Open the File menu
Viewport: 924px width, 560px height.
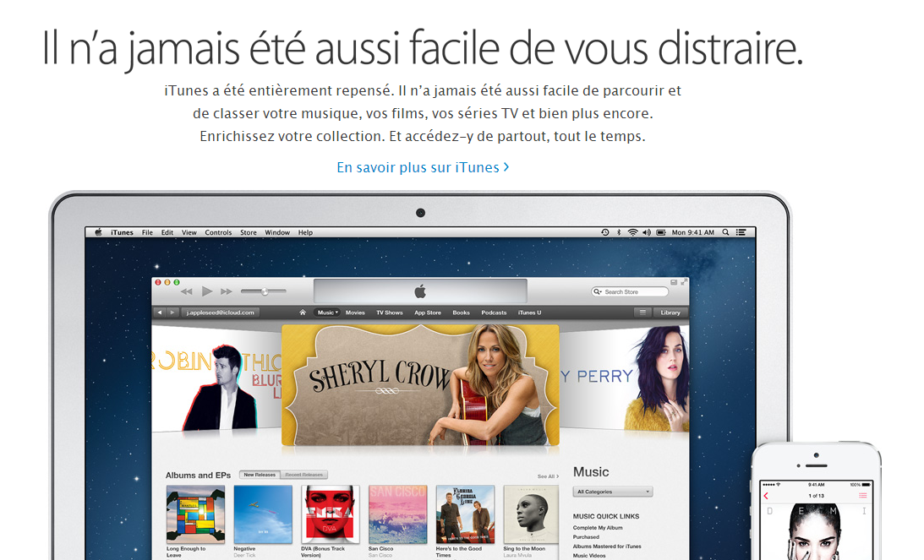(x=147, y=232)
